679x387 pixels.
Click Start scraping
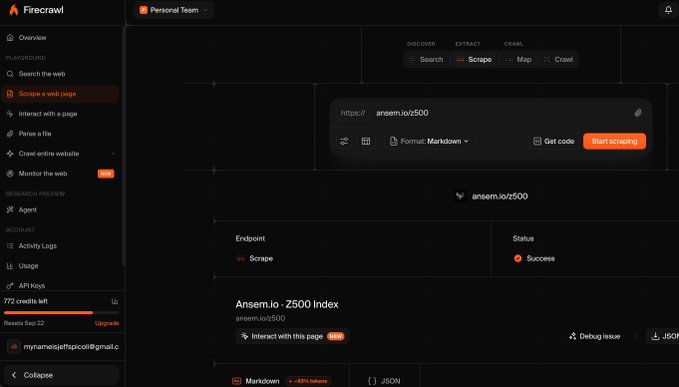(614, 142)
